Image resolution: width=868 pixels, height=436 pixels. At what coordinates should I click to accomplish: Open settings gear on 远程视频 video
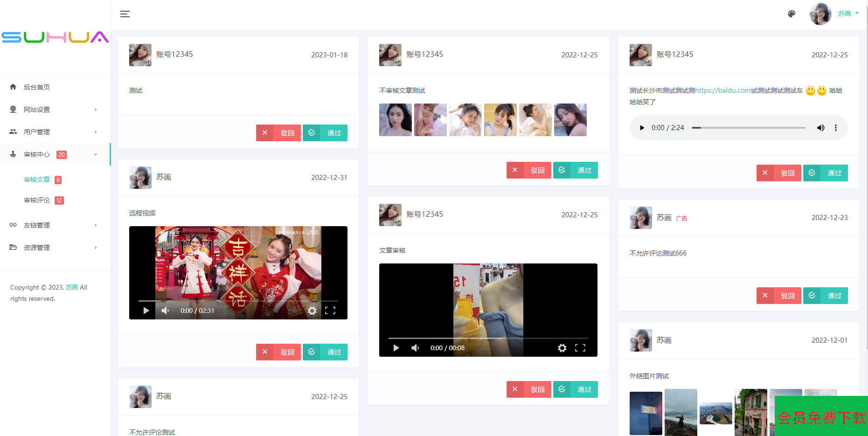[x=312, y=311]
